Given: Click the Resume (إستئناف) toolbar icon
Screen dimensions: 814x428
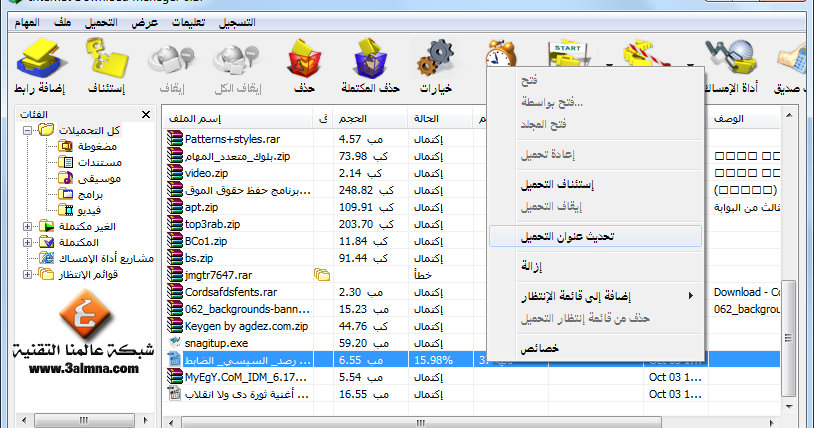Looking at the screenshot, I should 106,58.
